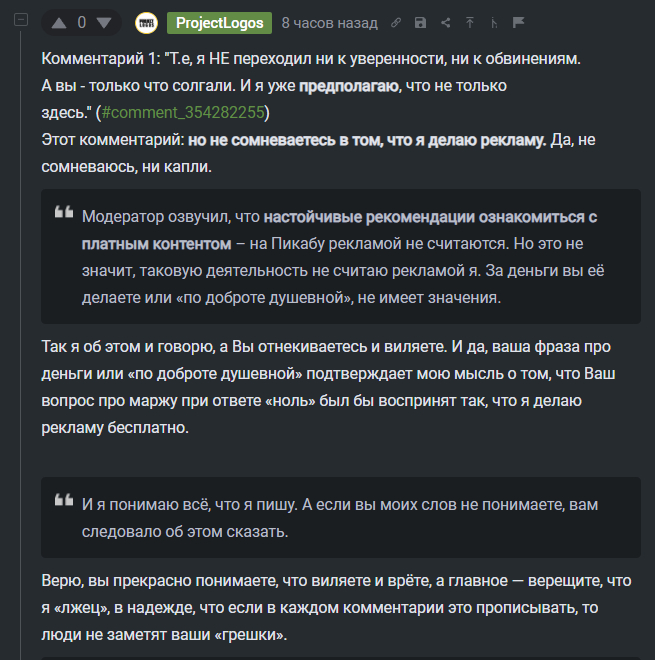Upvote the ProjectLogos comment

click(x=59, y=23)
